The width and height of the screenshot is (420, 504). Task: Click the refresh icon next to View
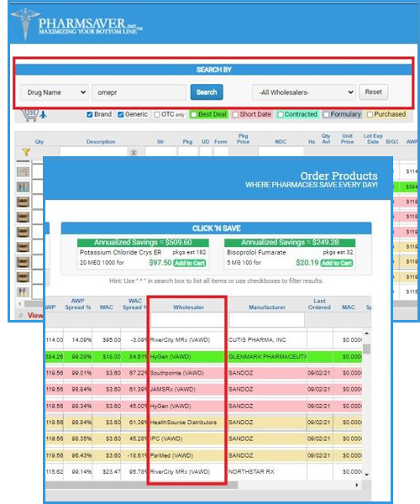(21, 316)
